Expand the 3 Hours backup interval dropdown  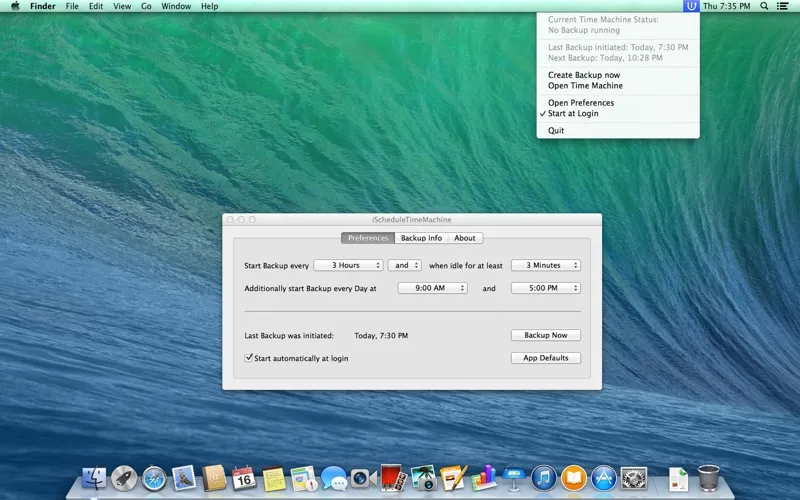point(348,265)
